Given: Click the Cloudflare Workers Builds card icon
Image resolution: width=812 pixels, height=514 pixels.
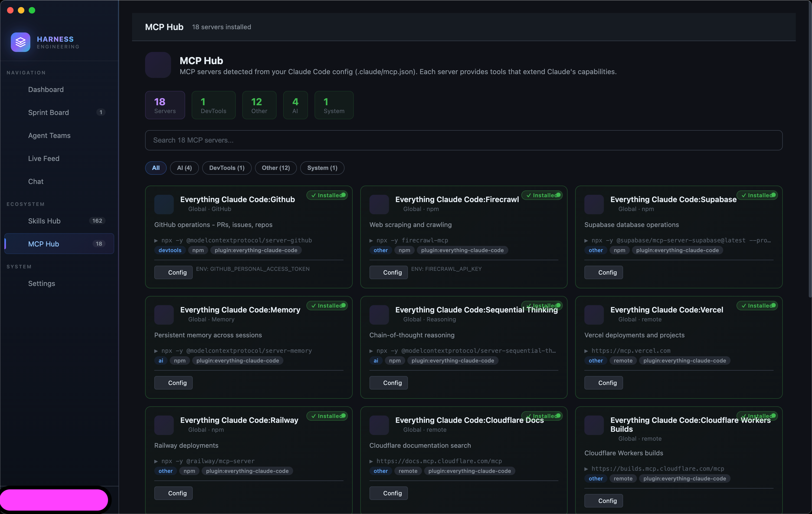Looking at the screenshot, I should tap(594, 425).
